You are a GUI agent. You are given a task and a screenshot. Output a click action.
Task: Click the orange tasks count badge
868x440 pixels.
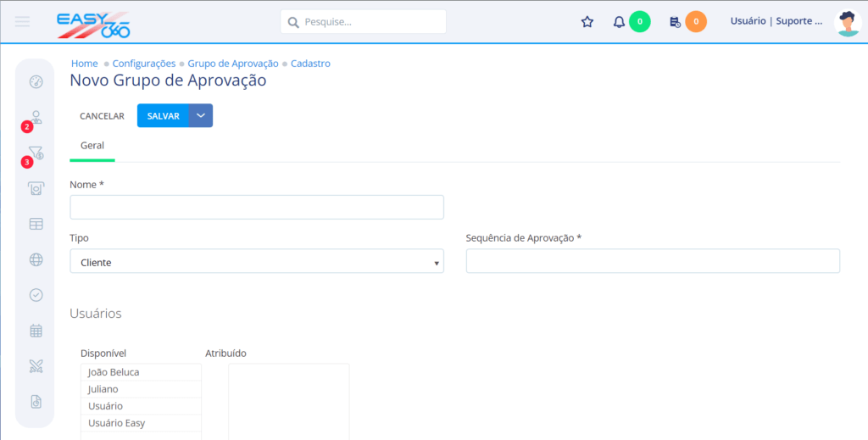point(696,21)
